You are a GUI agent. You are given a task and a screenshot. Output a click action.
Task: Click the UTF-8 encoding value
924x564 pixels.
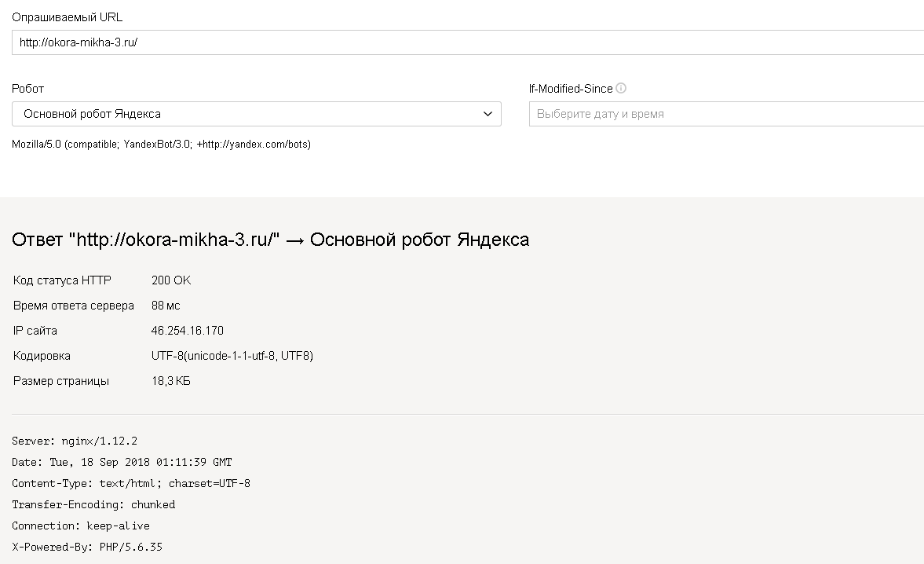click(232, 356)
